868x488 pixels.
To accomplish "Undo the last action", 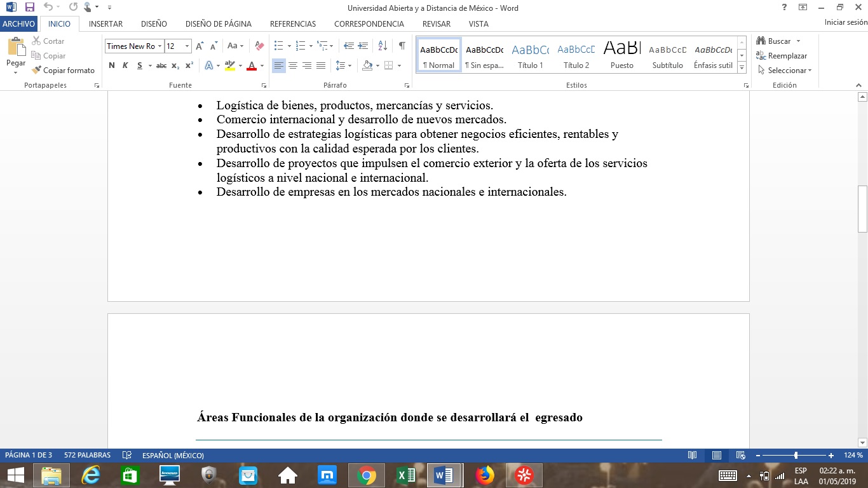I will [x=48, y=8].
